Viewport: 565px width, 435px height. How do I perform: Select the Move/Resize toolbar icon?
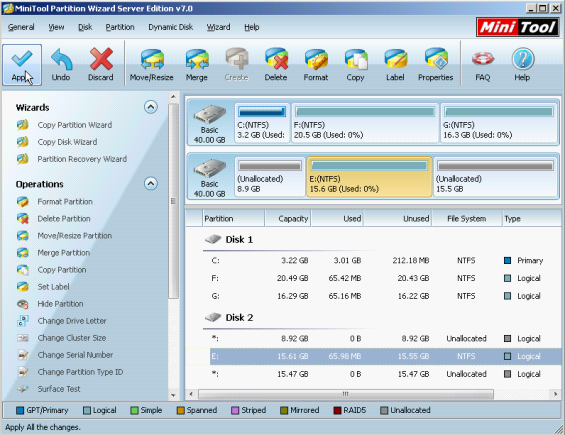152,65
